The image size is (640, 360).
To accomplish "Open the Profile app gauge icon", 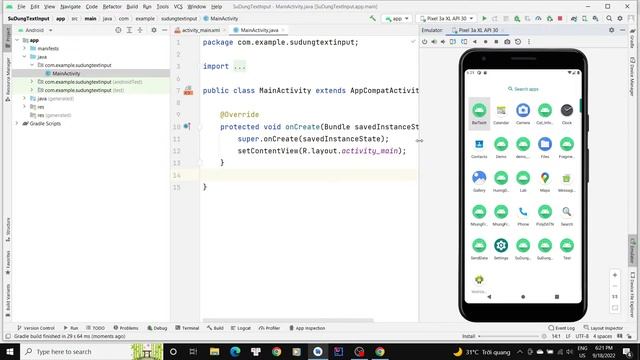I will pyautogui.click(x=538, y=18).
